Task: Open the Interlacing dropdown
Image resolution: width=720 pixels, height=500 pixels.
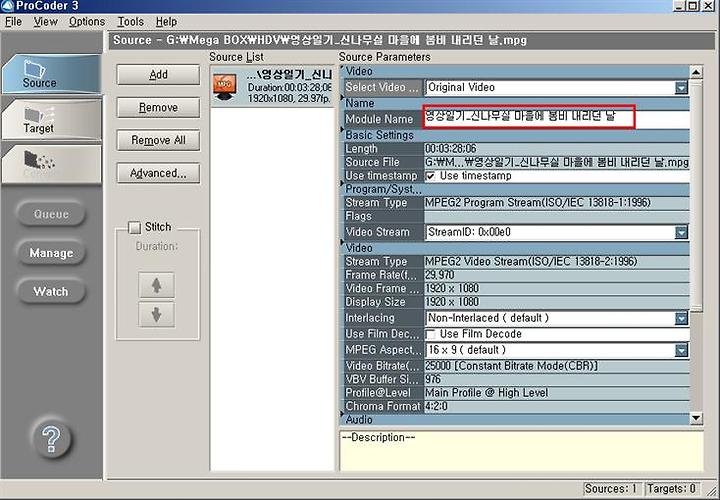Action: pos(681,318)
